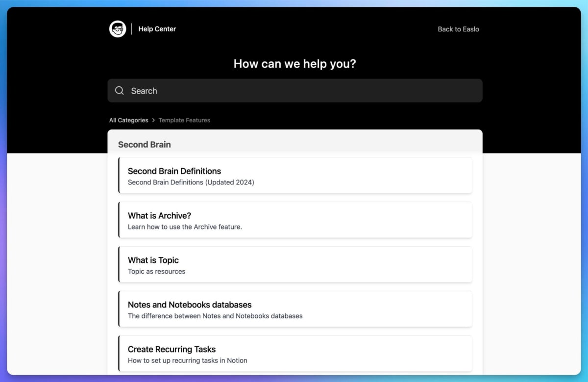Click "Learn how to use the Archive feature" text
Image resolution: width=588 pixels, height=382 pixels.
(185, 227)
